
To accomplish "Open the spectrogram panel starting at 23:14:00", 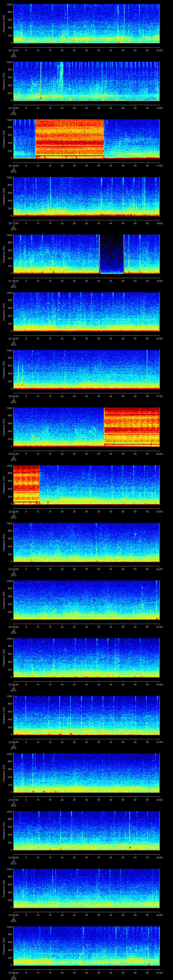I will 86,24.
